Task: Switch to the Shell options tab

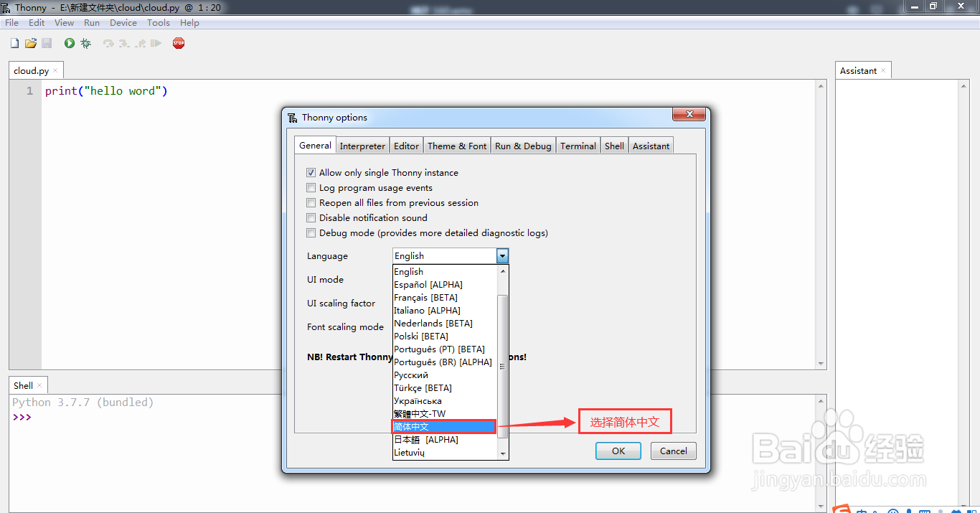Action: [x=614, y=146]
